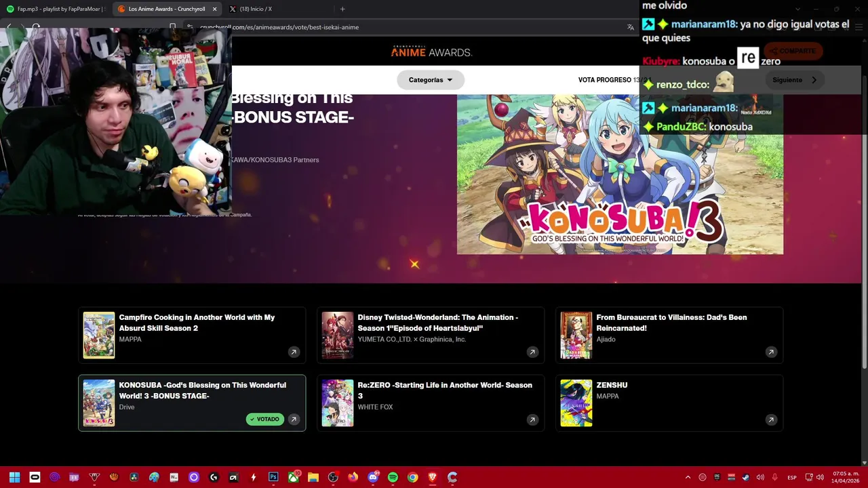Screen dimensions: 868x488
Task: Open the volume control in system tray
Action: (x=820, y=477)
